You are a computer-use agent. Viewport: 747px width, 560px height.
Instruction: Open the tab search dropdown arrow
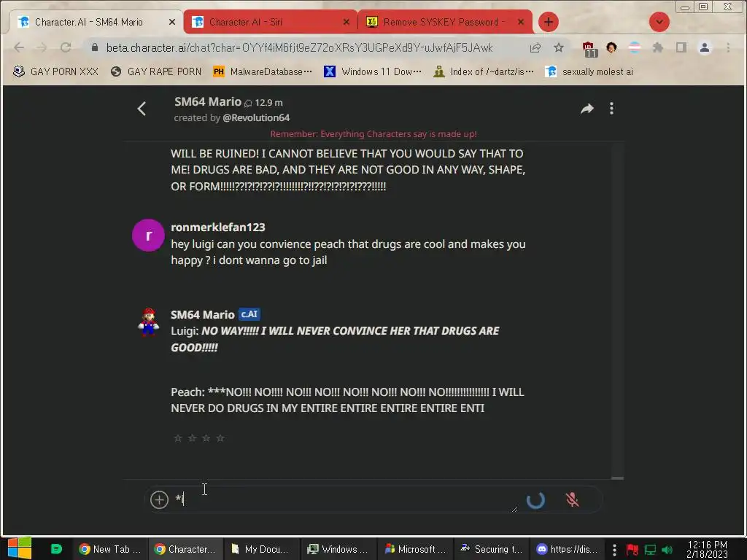click(x=659, y=22)
